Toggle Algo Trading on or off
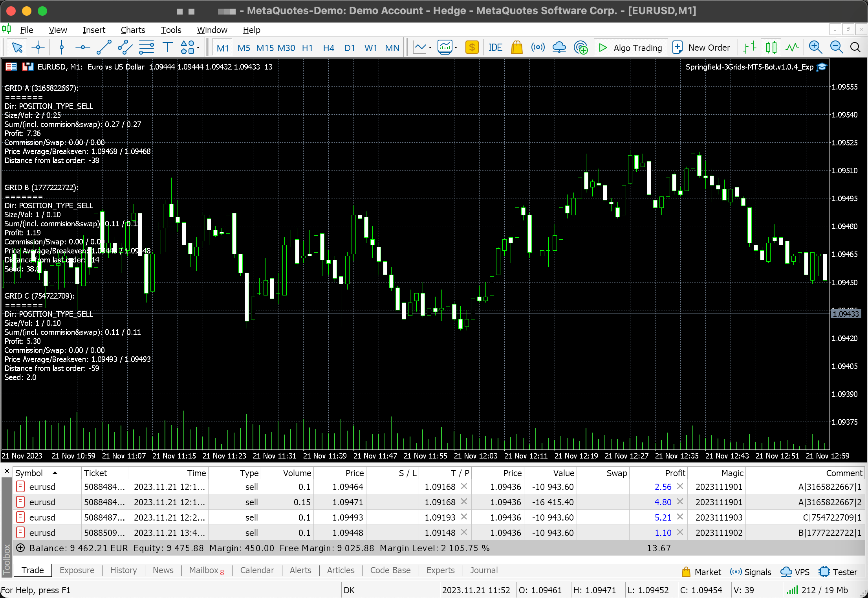Viewport: 868px width, 598px height. (631, 48)
